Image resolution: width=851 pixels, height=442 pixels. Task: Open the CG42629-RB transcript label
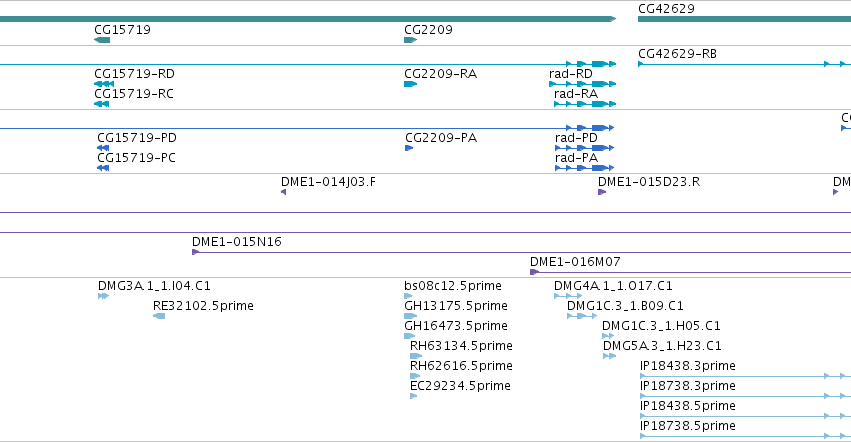point(677,54)
